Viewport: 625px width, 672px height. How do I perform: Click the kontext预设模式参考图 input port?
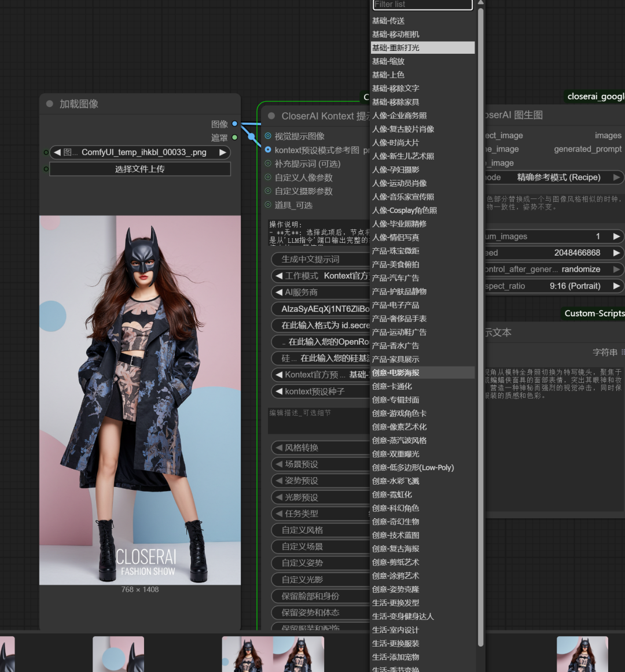pyautogui.click(x=268, y=150)
